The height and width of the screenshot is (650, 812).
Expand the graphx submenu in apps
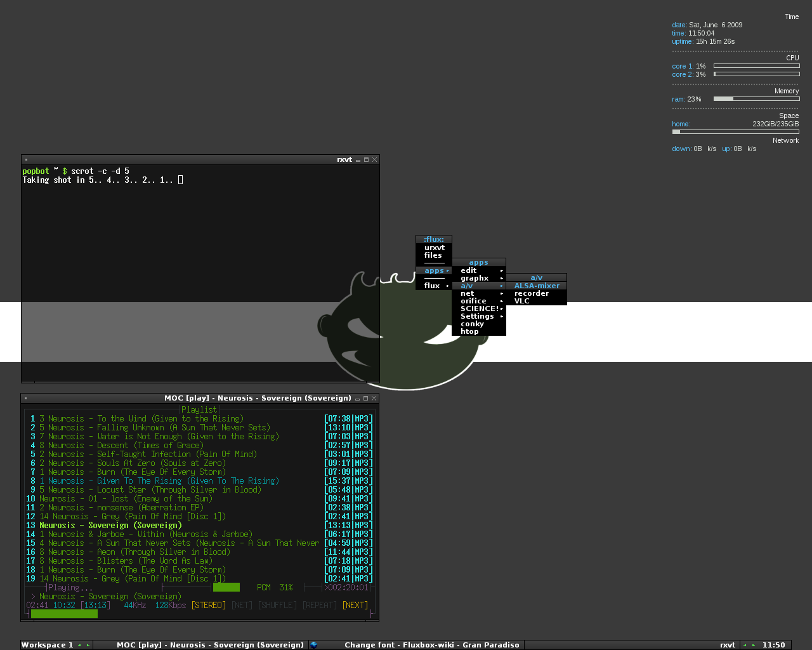click(479, 278)
